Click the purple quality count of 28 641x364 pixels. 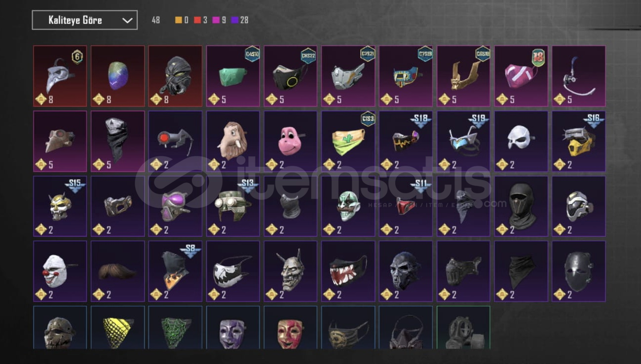244,20
